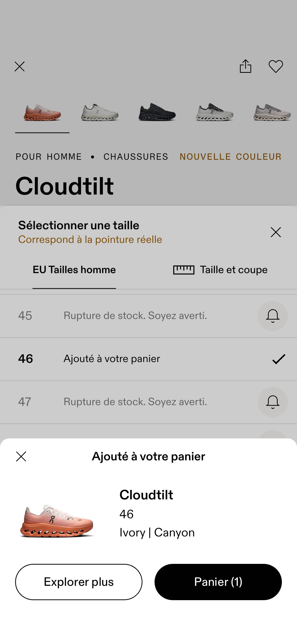Pick the last grey-beige shoe colorway
The width and height of the screenshot is (297, 644).
[272, 112]
